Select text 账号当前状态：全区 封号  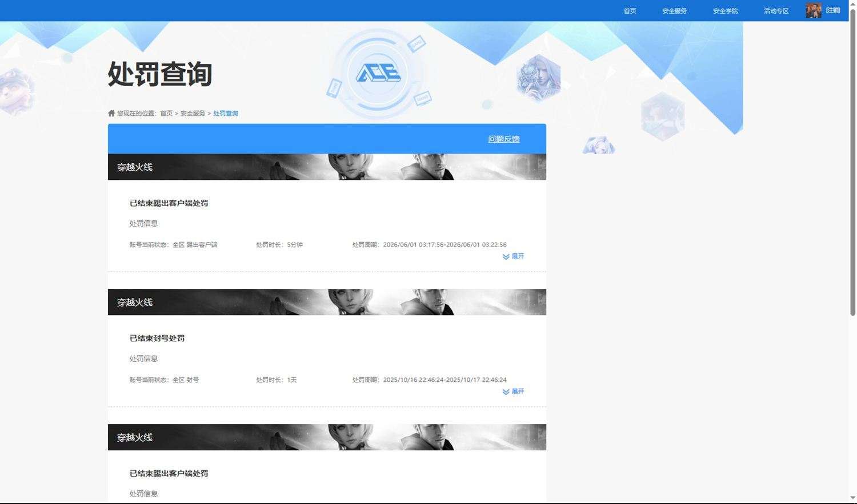[x=164, y=380]
